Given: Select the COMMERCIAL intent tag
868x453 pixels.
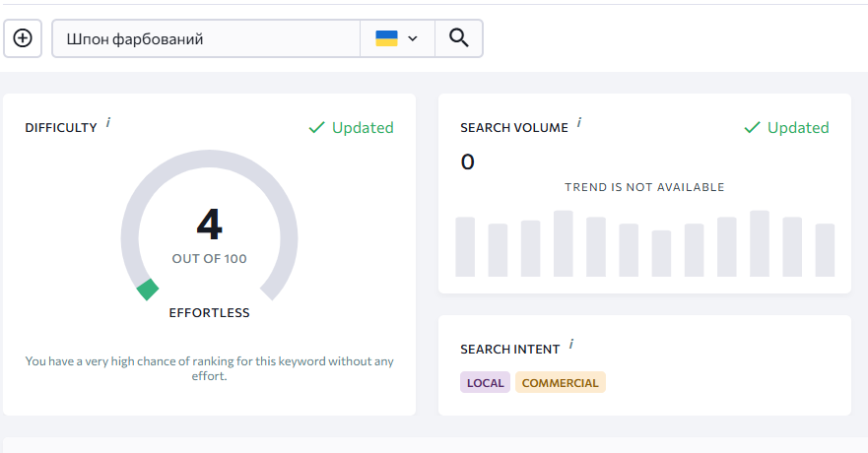Looking at the screenshot, I should coord(561,383).
